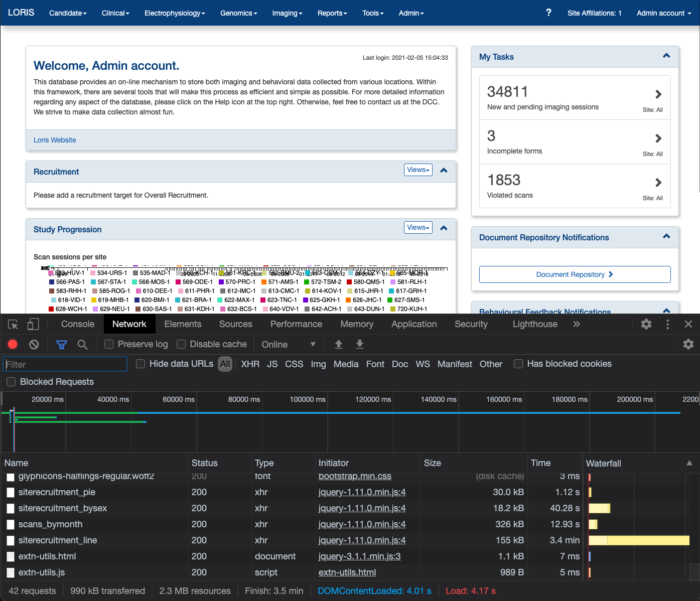The image size is (700, 601).
Task: Collapse the My Tasks panel
Action: coord(666,56)
